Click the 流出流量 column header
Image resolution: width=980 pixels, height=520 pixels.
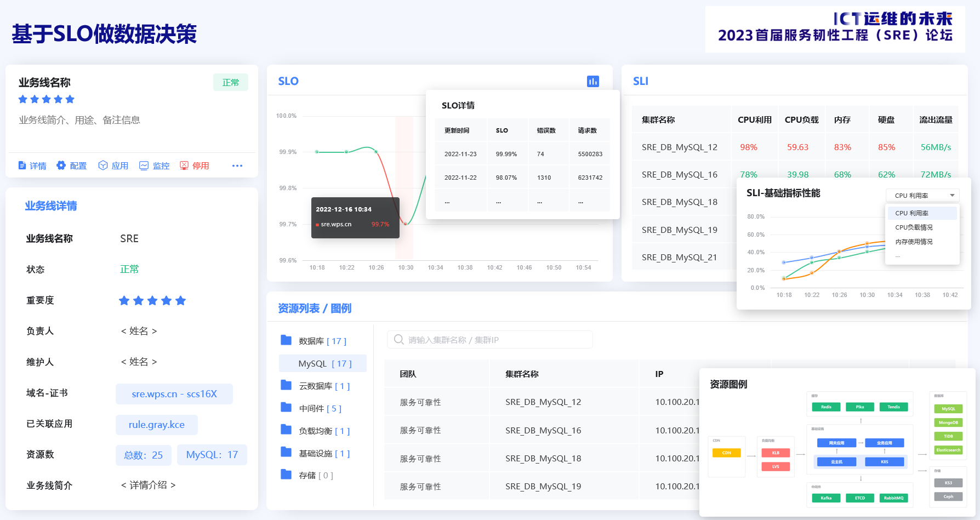coord(936,119)
